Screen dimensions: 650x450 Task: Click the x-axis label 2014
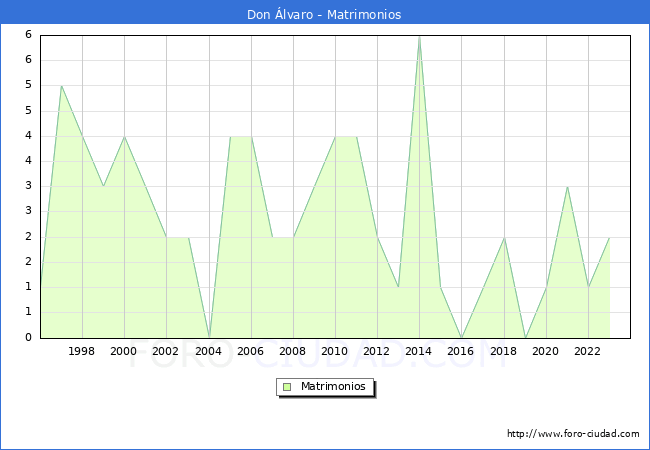(x=419, y=351)
